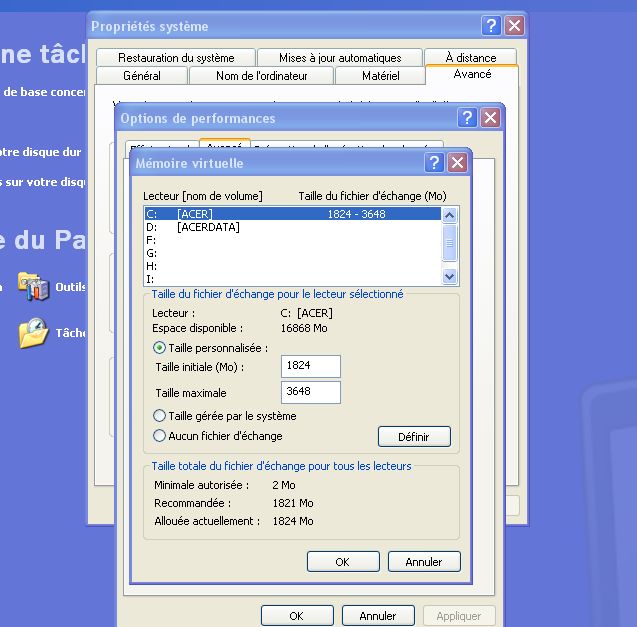This screenshot has height=627, width=637.
Task: Click the Définir button
Action: tap(414, 437)
